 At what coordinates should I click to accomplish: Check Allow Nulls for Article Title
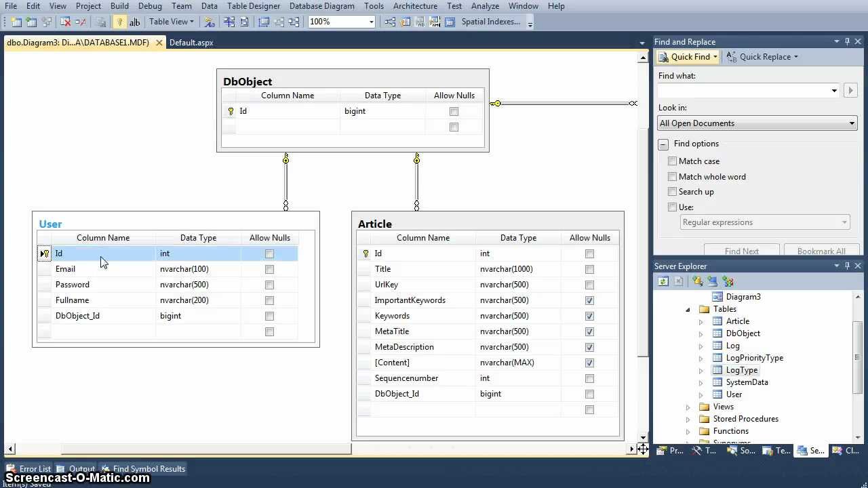point(589,269)
